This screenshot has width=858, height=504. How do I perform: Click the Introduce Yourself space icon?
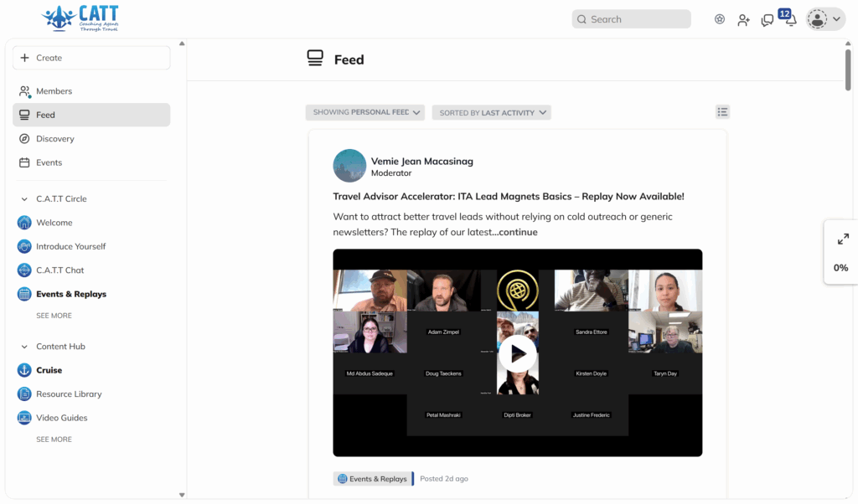pyautogui.click(x=24, y=246)
